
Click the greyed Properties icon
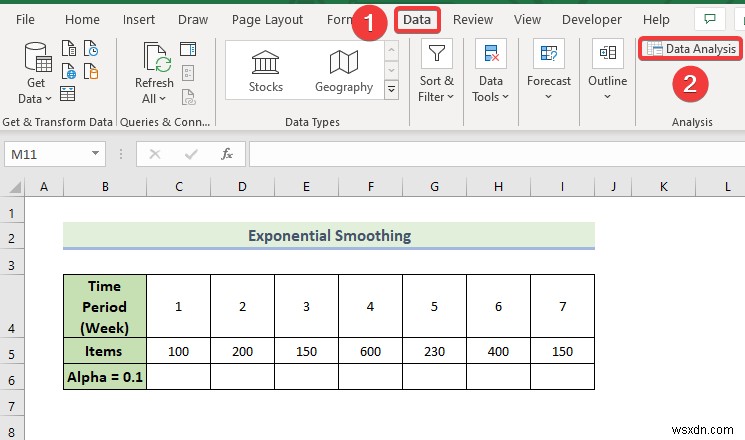coord(188,73)
